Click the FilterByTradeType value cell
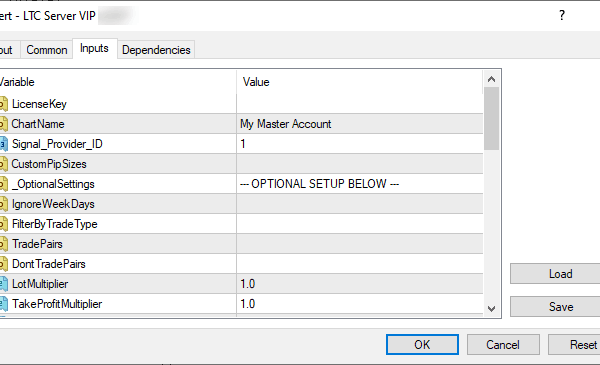The width and height of the screenshot is (600, 365). (x=360, y=224)
